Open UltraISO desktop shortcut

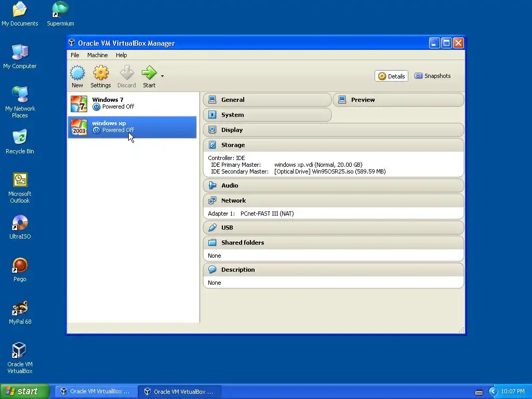(20, 227)
